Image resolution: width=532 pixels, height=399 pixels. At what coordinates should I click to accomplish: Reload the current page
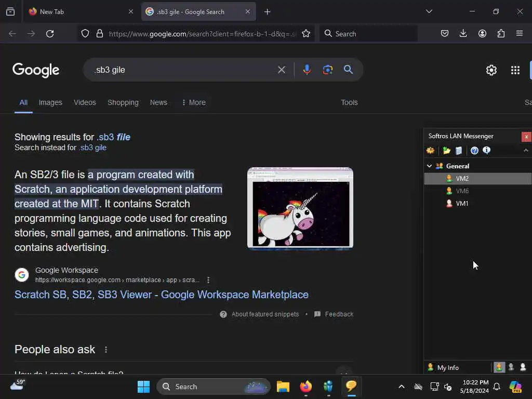click(x=50, y=34)
